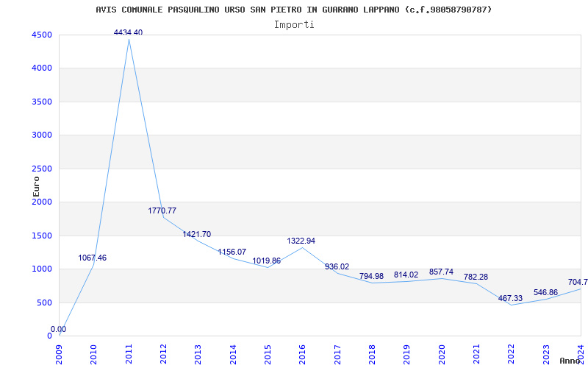The width and height of the screenshot is (588, 368).
Task: Click the Euro y-axis title
Action: point(36,187)
